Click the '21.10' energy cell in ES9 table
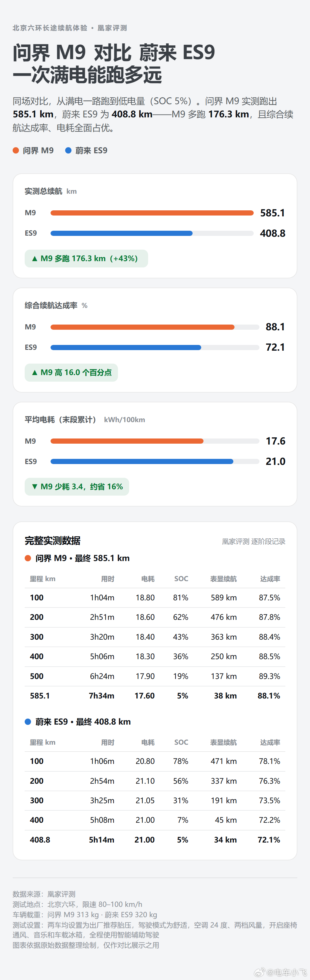 pos(145,781)
